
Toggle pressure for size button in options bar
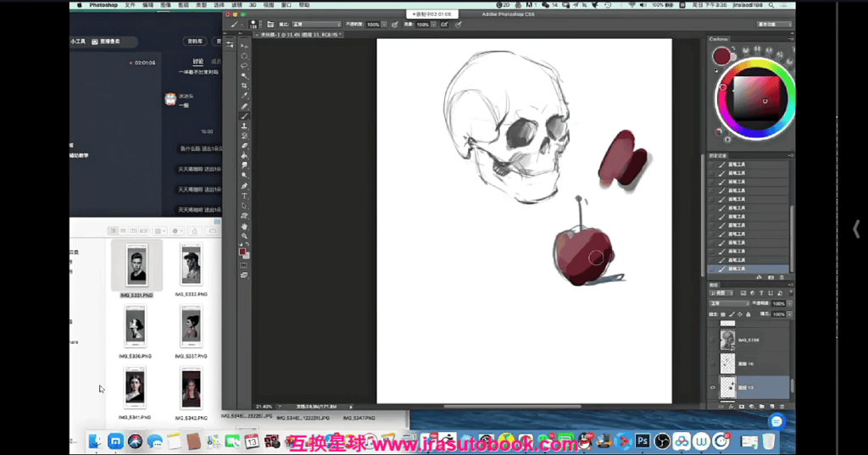click(459, 25)
